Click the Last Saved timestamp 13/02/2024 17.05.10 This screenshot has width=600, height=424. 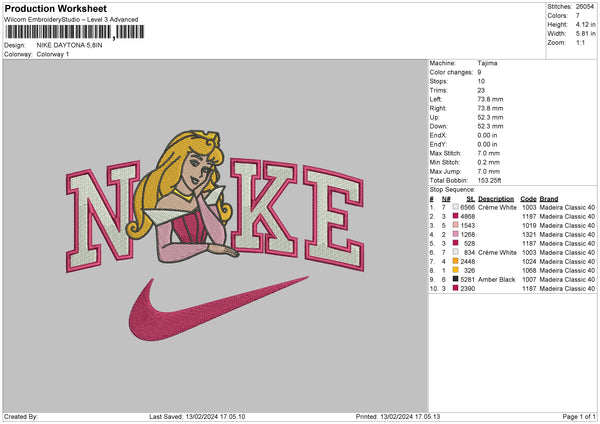(215, 417)
